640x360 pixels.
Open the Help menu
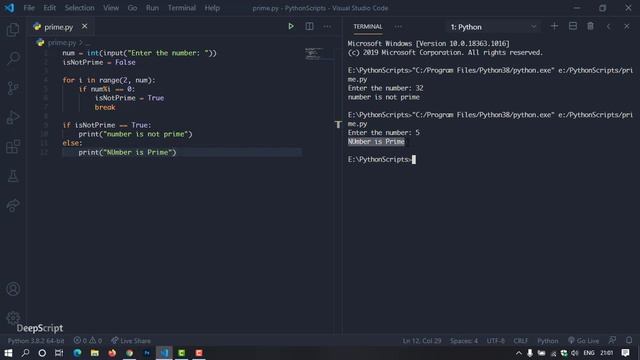pos(212,8)
